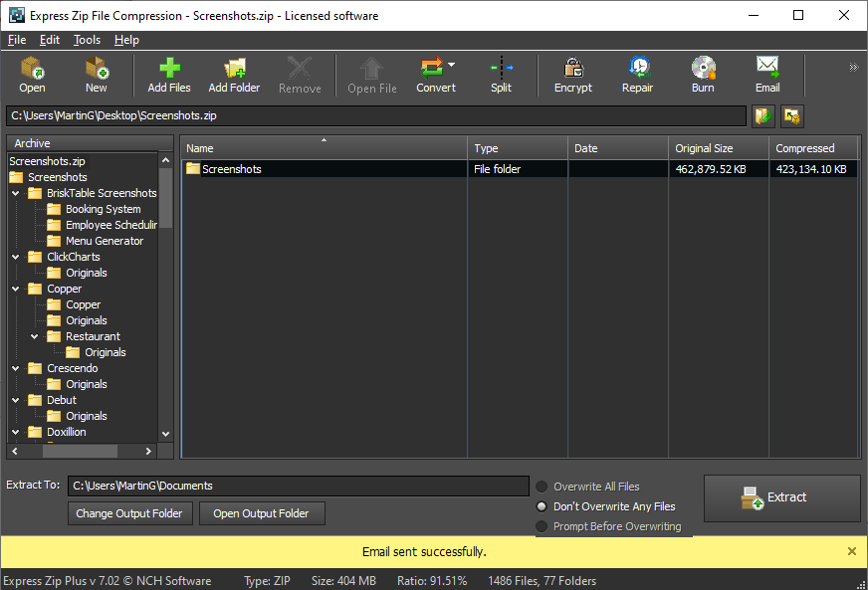Image resolution: width=868 pixels, height=590 pixels.
Task: Expand the toolbar overflow chevrons
Action: (853, 68)
